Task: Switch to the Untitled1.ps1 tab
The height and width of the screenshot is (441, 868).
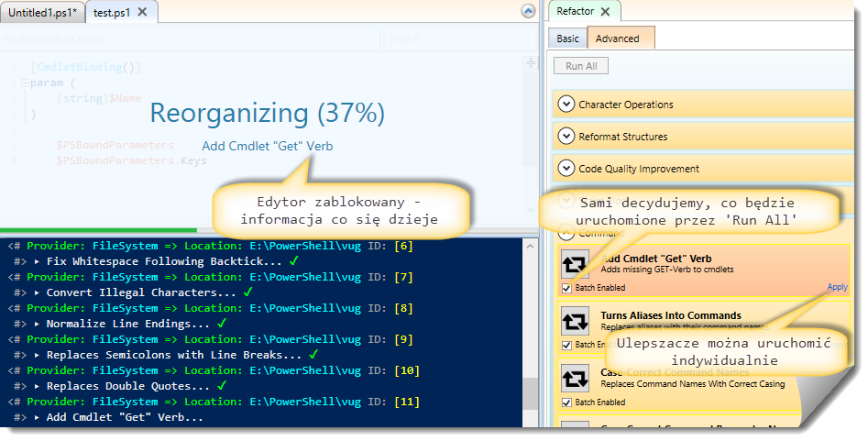Action: click(x=42, y=12)
